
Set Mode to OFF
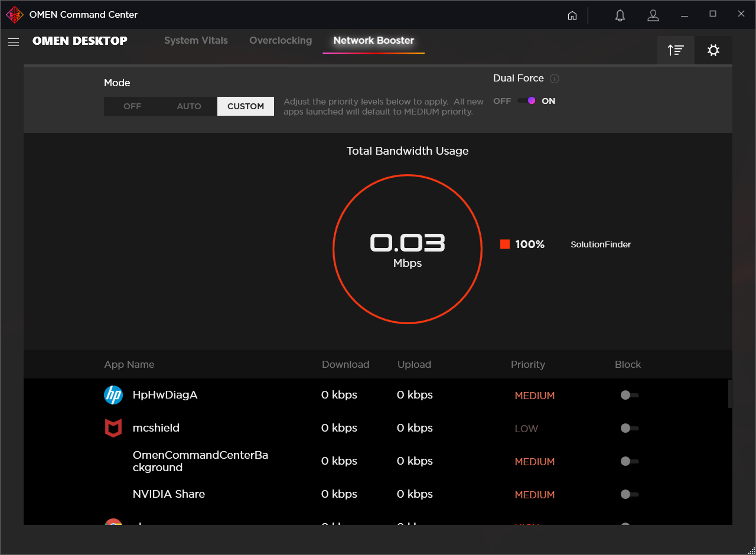[x=132, y=106]
